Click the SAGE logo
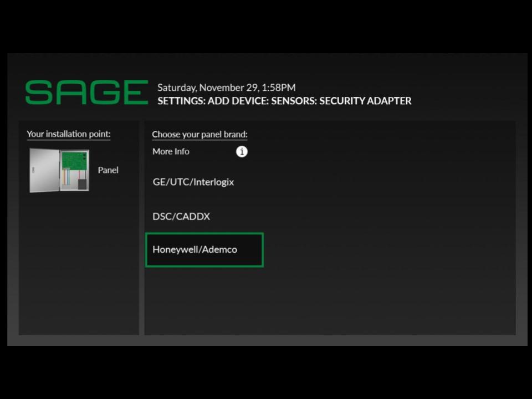 click(86, 92)
